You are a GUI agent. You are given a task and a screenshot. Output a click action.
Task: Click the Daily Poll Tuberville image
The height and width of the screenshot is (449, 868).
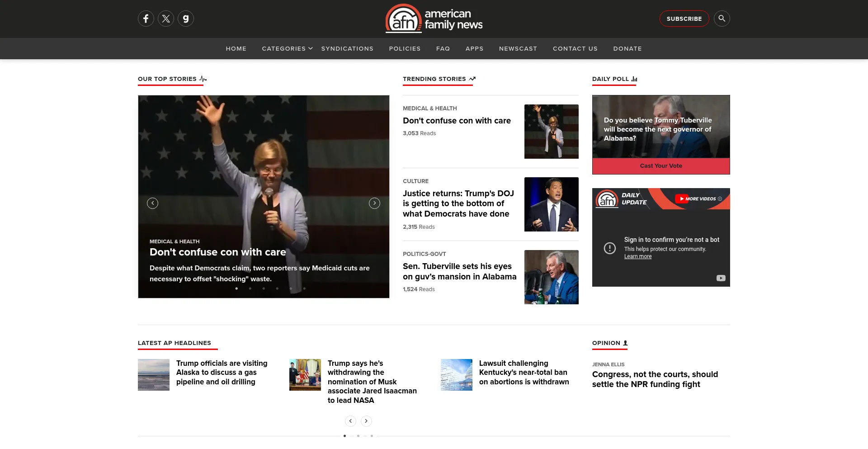pos(661,127)
